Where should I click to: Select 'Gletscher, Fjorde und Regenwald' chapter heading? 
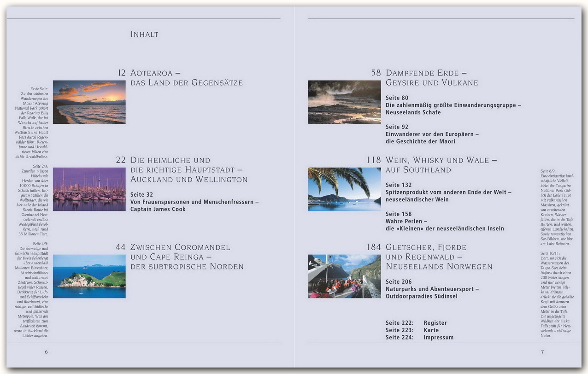[x=439, y=257]
